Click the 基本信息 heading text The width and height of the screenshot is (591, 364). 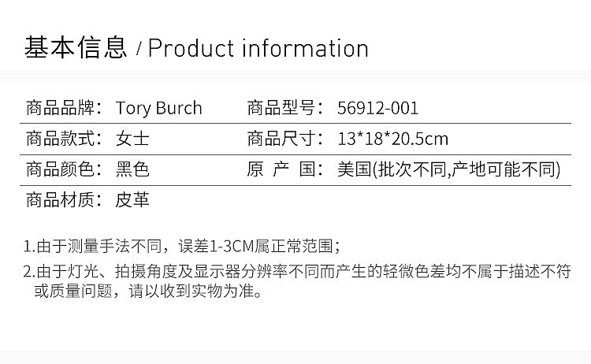[x=76, y=49]
